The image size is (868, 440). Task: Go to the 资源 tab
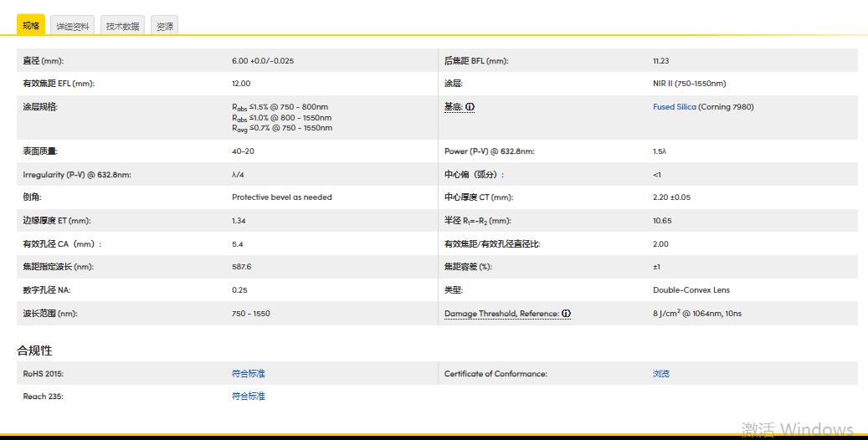click(165, 26)
